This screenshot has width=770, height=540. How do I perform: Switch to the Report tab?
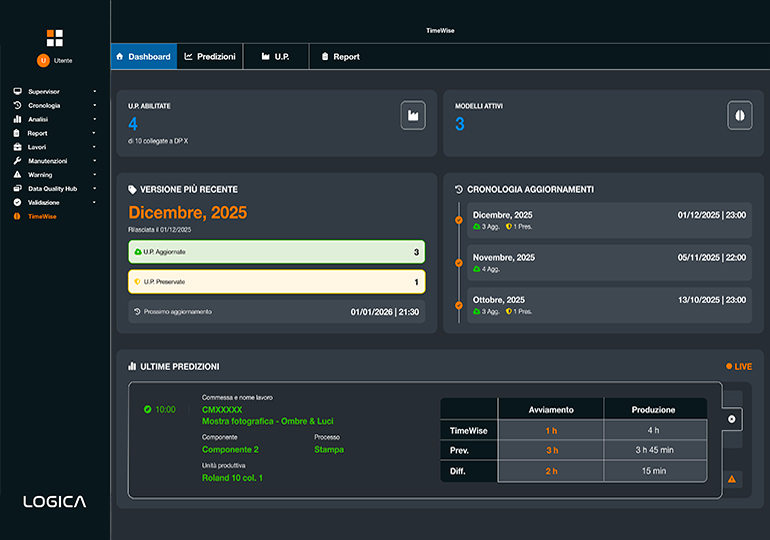pyautogui.click(x=341, y=56)
